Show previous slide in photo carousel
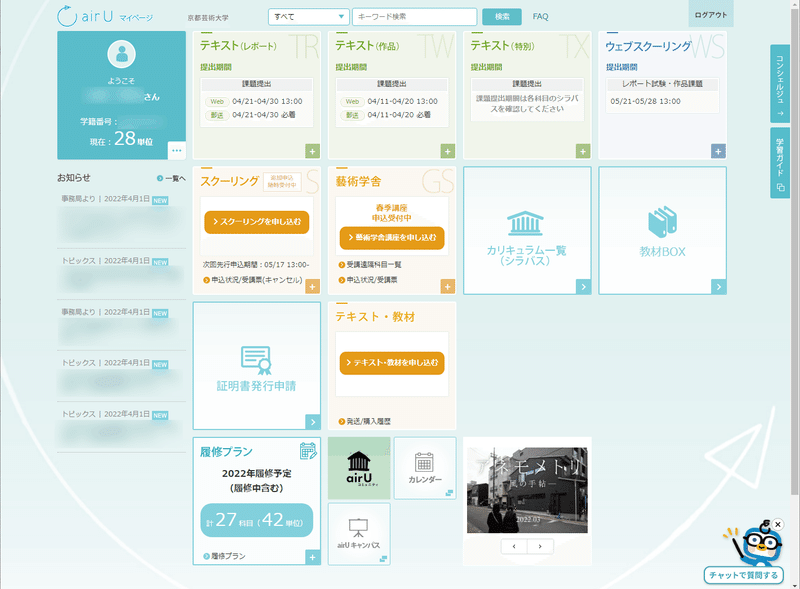 click(x=514, y=546)
